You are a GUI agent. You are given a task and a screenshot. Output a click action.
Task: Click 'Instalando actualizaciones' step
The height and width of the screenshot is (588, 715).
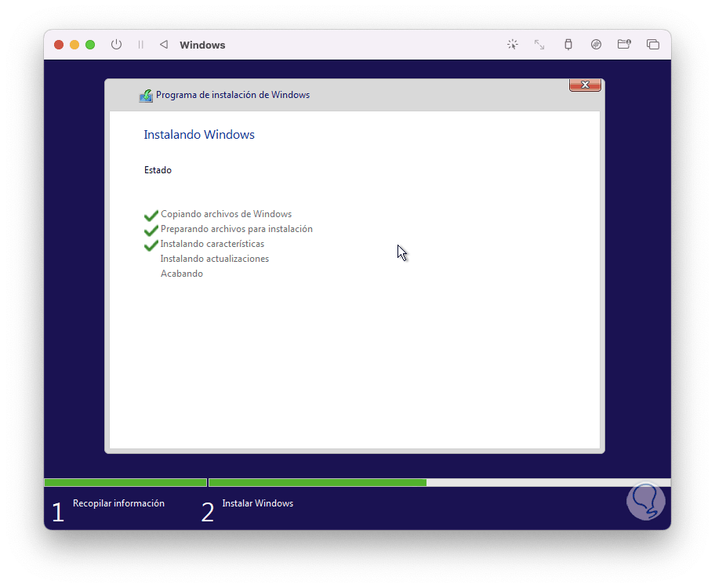coord(215,259)
